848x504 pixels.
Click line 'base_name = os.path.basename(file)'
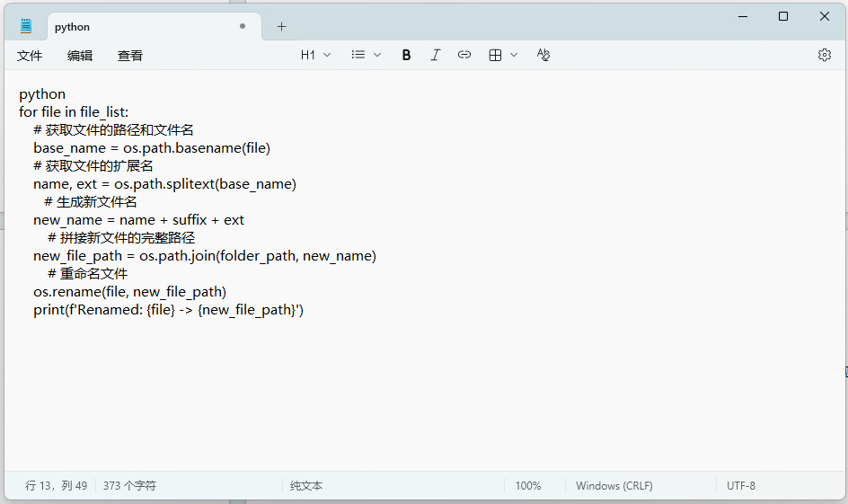tap(152, 148)
